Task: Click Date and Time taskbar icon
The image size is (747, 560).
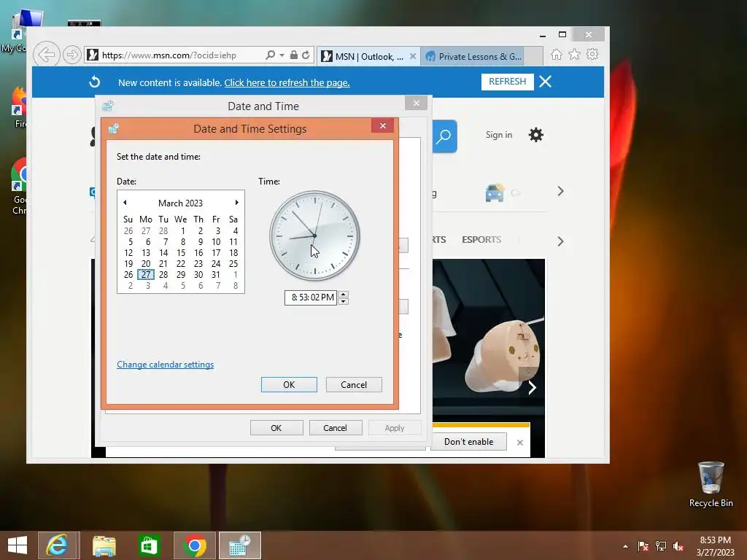Action: 239,545
